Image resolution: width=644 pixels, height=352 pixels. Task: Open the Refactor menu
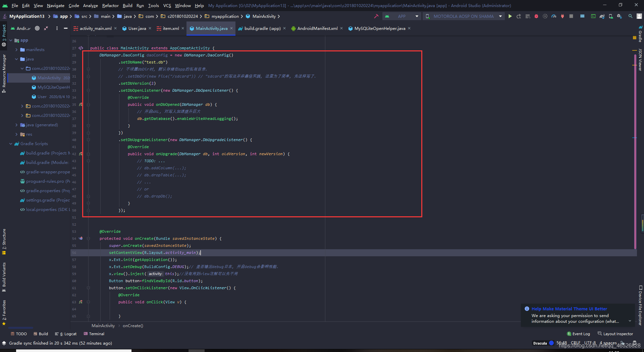click(110, 5)
